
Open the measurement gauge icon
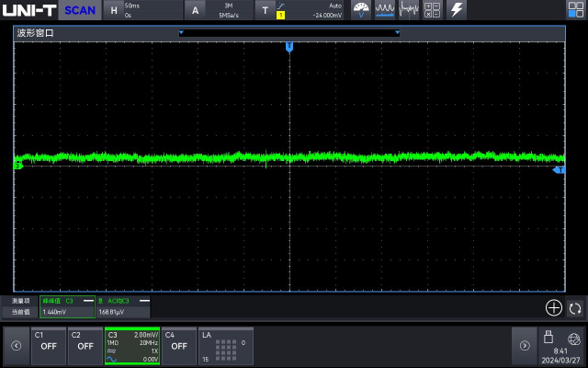click(x=362, y=10)
